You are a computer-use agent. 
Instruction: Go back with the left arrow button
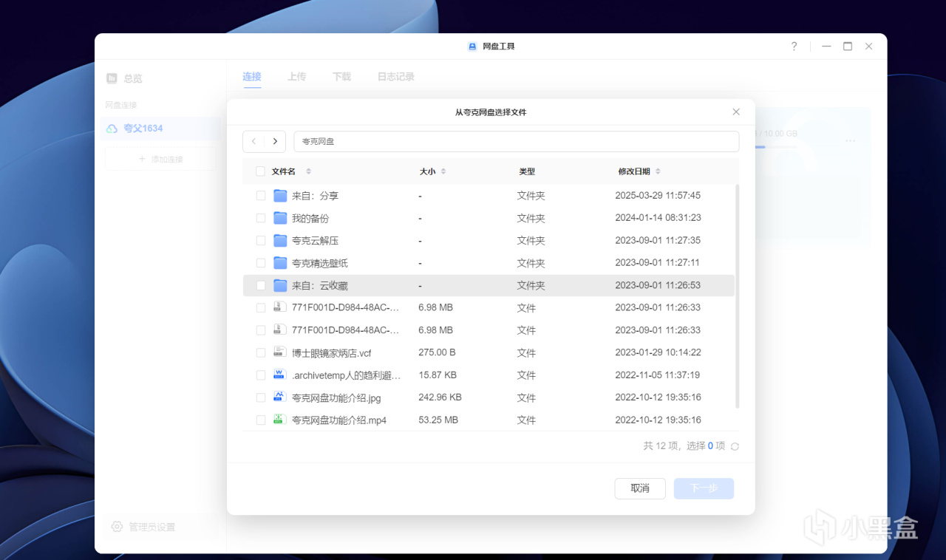(x=253, y=141)
